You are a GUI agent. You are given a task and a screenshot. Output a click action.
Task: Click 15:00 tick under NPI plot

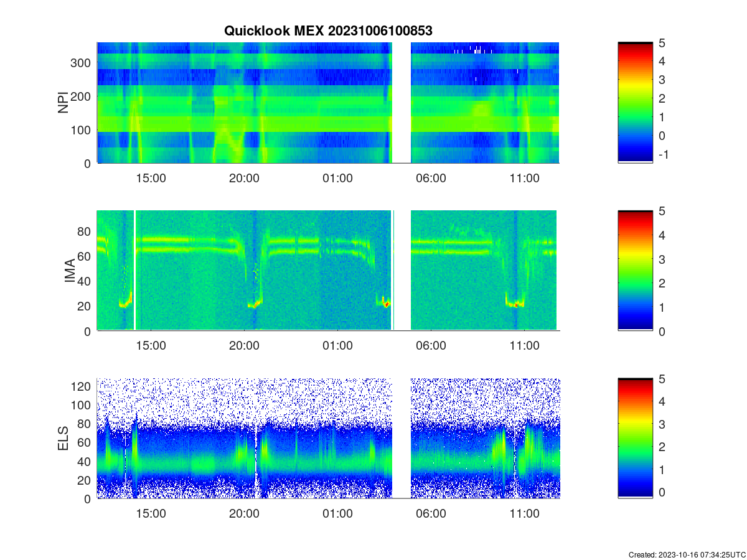coord(151,178)
